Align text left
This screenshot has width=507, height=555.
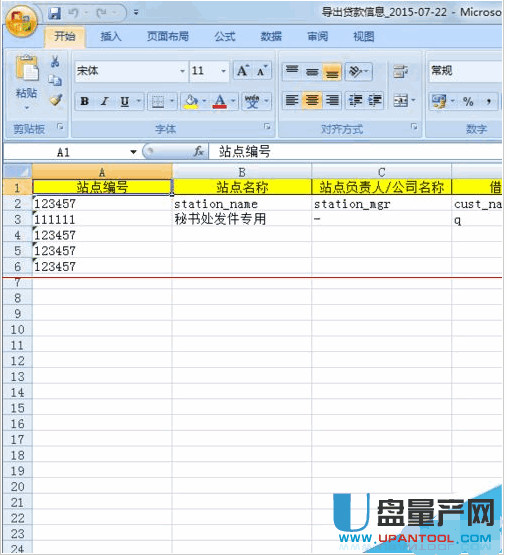click(x=292, y=101)
